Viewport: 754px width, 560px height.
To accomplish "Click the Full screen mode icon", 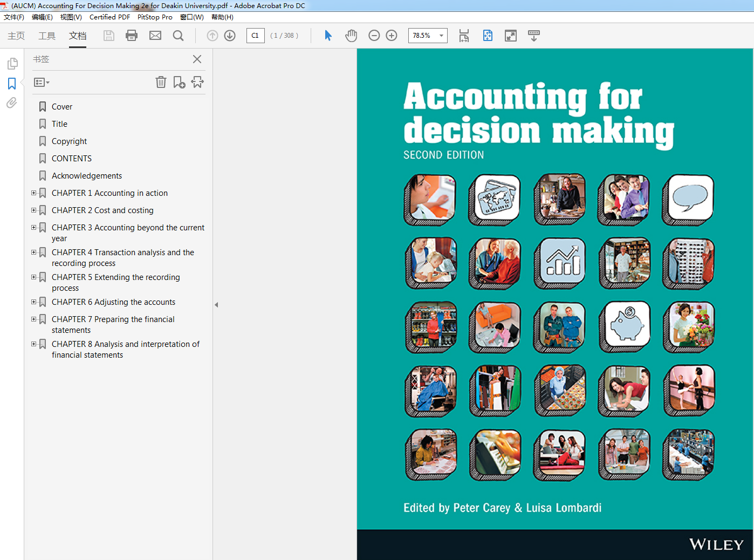I will pyautogui.click(x=511, y=36).
